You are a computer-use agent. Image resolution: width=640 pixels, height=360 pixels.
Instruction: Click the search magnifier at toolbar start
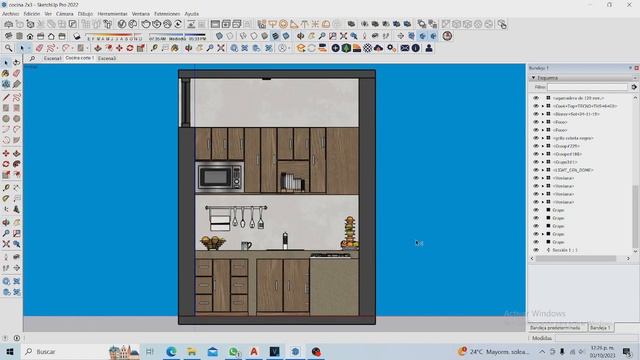click(x=9, y=48)
